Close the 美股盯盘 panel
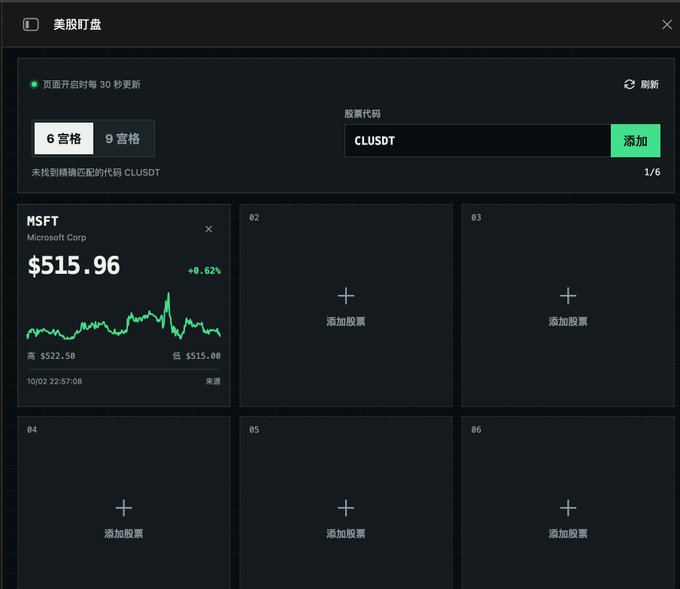Image resolution: width=680 pixels, height=589 pixels. [x=667, y=24]
